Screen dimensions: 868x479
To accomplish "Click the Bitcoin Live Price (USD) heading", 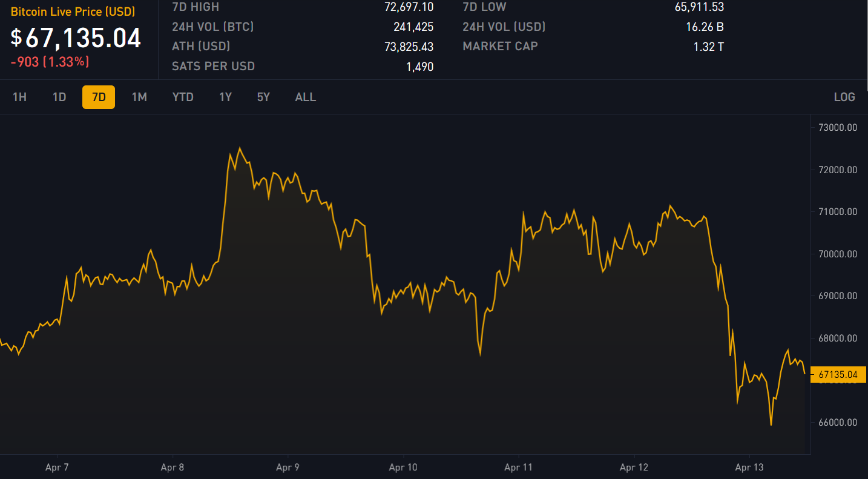I will pyautogui.click(x=73, y=12).
